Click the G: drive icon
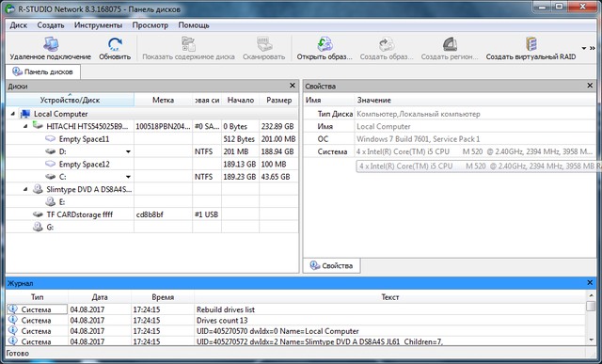This screenshot has height=364, width=602. click(38, 227)
